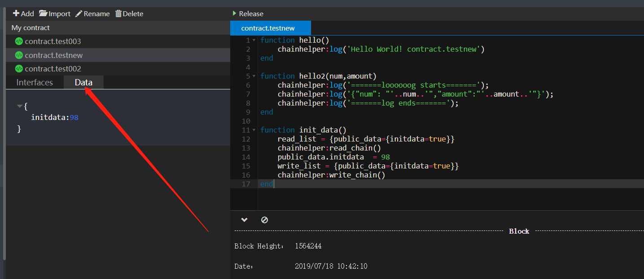Click code line 'chainhelper:write_chain()'

click(331, 175)
